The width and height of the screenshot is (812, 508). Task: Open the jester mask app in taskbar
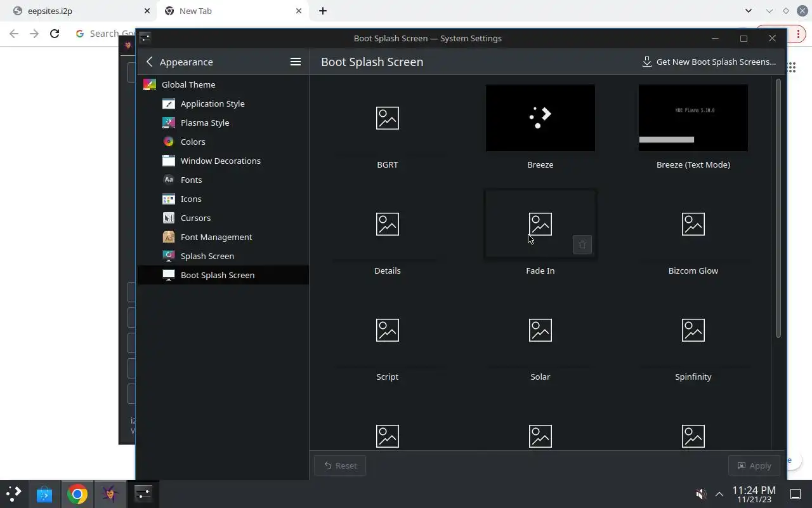pos(110,493)
